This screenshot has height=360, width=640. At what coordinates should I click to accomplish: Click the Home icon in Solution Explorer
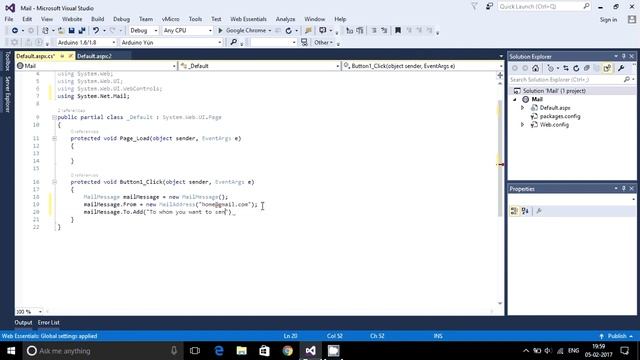click(536, 69)
